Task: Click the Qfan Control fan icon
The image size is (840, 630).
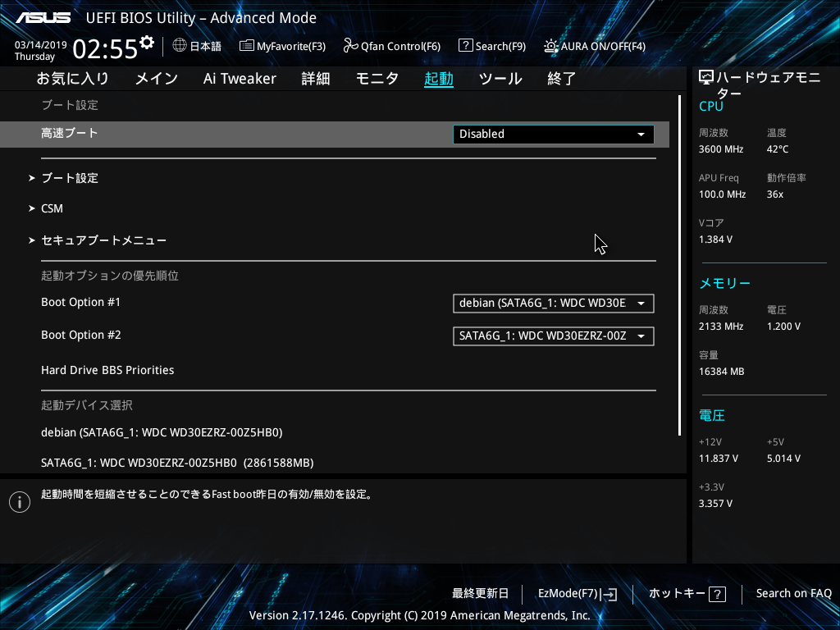Action: pos(350,46)
